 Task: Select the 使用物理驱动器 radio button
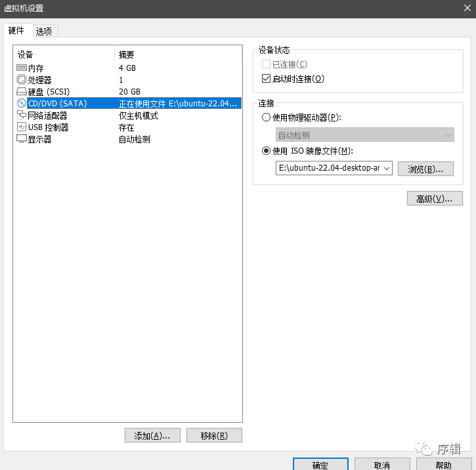[266, 117]
